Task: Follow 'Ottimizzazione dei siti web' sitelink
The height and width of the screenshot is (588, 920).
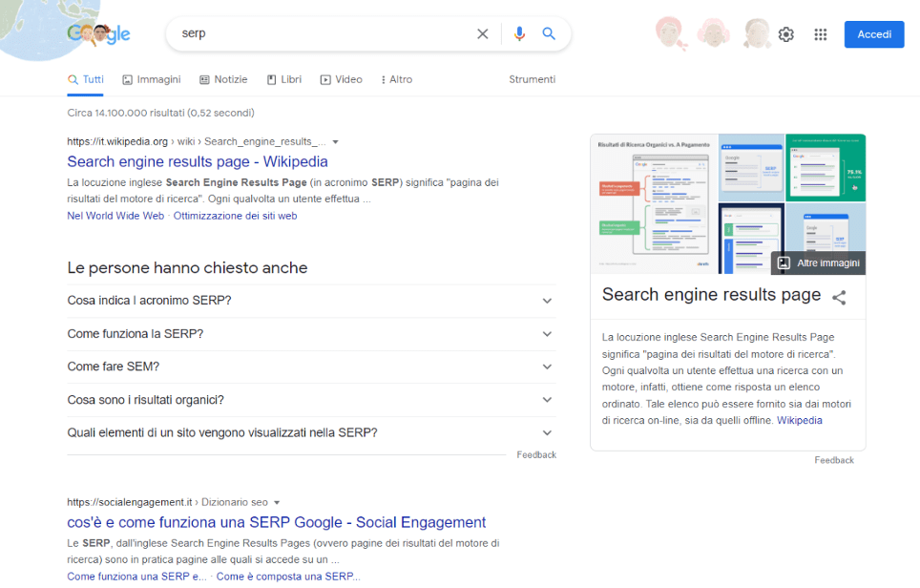Action: (236, 216)
